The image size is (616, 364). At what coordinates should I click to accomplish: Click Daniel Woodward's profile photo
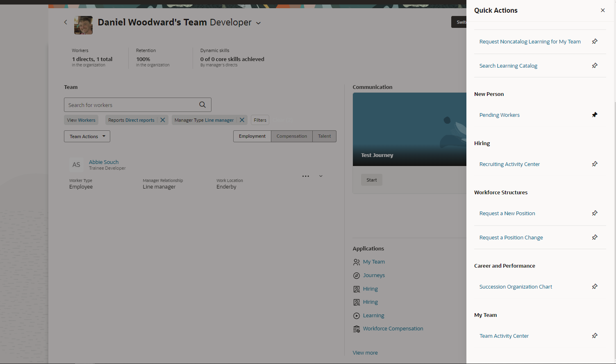pos(83,25)
